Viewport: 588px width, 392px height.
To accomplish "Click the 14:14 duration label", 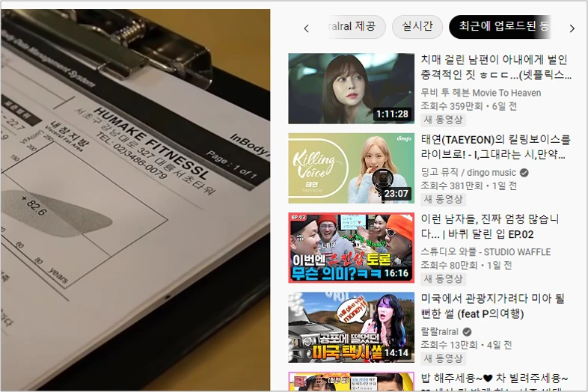I will (x=396, y=352).
